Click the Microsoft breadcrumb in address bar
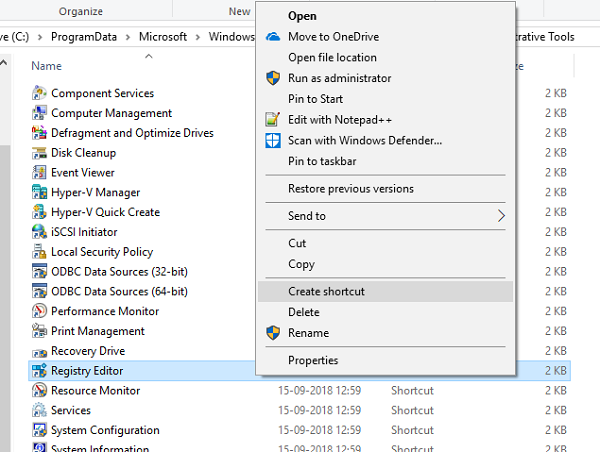600x452 pixels. (163, 37)
